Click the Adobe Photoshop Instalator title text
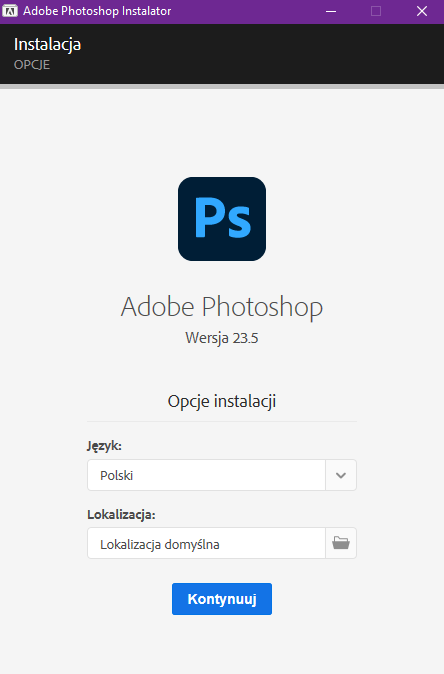 (x=97, y=11)
